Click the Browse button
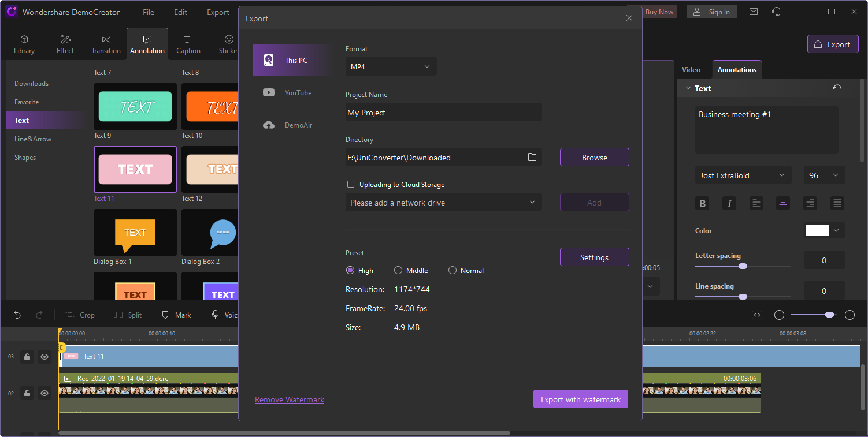868x437 pixels. (595, 158)
